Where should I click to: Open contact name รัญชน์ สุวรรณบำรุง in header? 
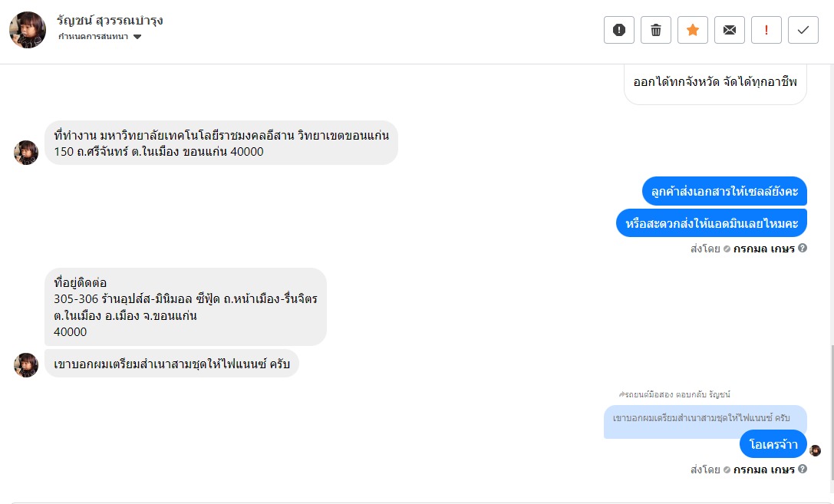tap(110, 20)
